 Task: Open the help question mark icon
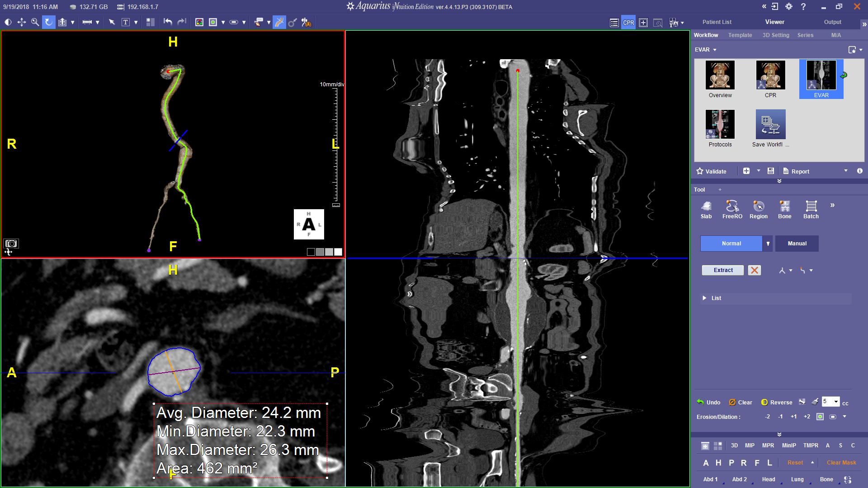(x=803, y=6)
